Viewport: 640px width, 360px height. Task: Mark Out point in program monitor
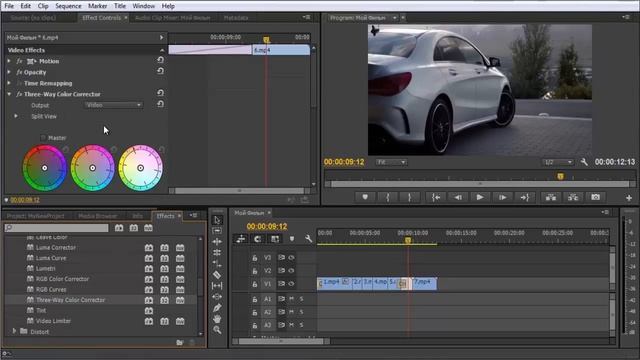click(x=409, y=198)
